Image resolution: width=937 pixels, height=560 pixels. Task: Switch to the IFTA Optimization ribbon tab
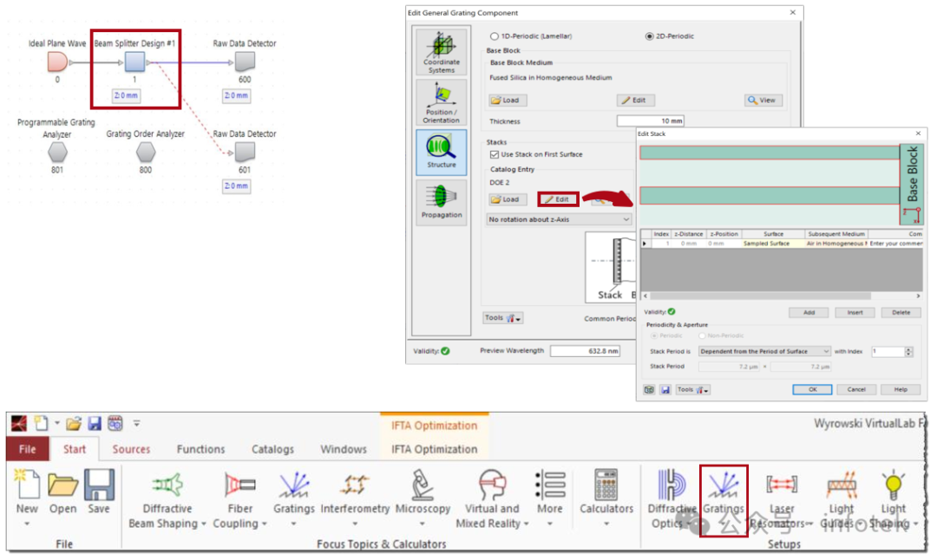click(434, 449)
